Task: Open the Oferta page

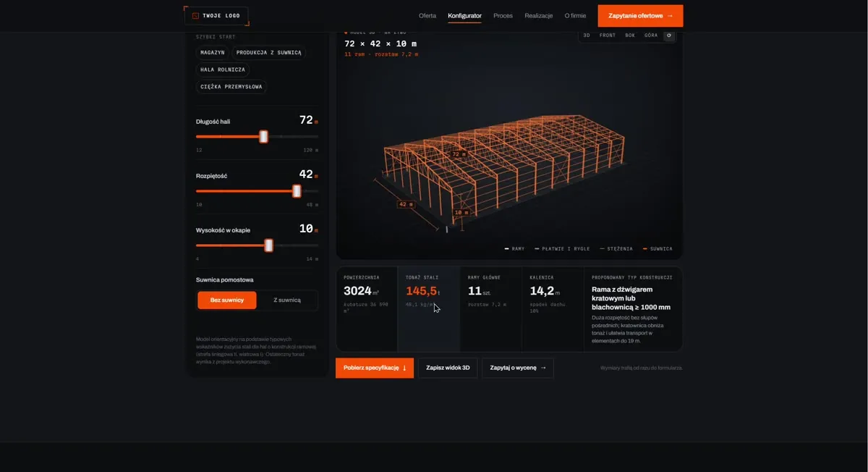Action: tap(427, 16)
